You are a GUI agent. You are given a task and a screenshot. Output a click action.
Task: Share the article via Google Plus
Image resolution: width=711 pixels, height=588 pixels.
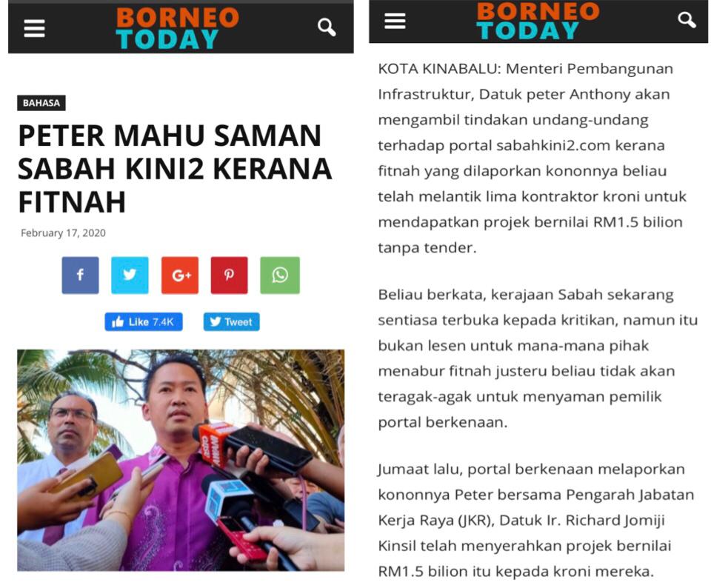pos(180,275)
